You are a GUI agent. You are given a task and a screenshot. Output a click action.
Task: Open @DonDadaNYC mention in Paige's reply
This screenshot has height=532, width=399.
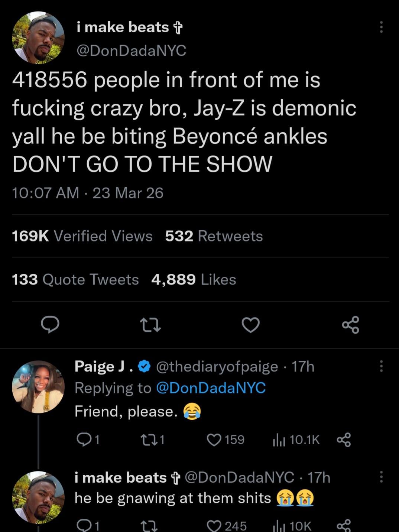point(211,388)
